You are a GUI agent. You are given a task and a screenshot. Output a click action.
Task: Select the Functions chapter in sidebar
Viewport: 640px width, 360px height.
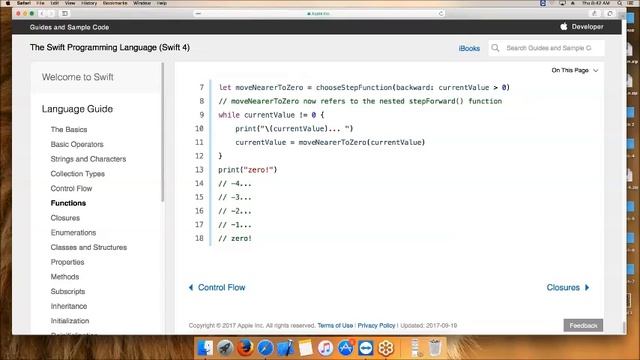click(68, 203)
